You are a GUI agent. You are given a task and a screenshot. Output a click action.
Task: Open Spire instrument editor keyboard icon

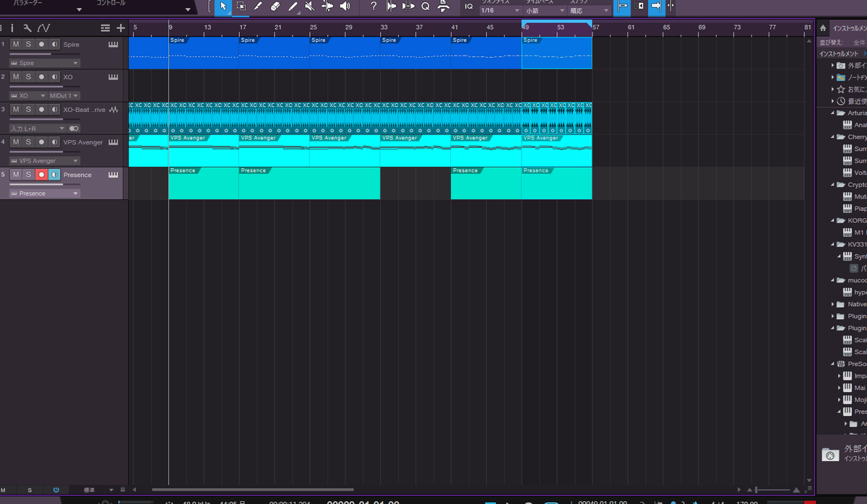coord(113,44)
